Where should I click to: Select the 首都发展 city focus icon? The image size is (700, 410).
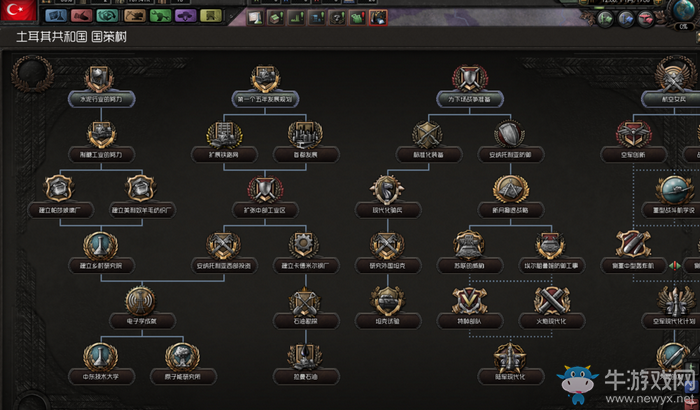pyautogui.click(x=306, y=134)
